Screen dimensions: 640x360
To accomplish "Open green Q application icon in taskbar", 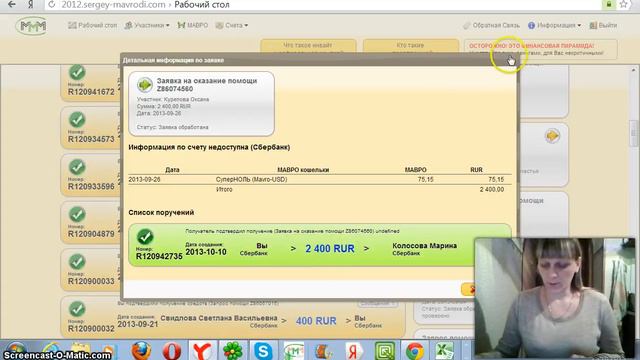I will [384, 351].
